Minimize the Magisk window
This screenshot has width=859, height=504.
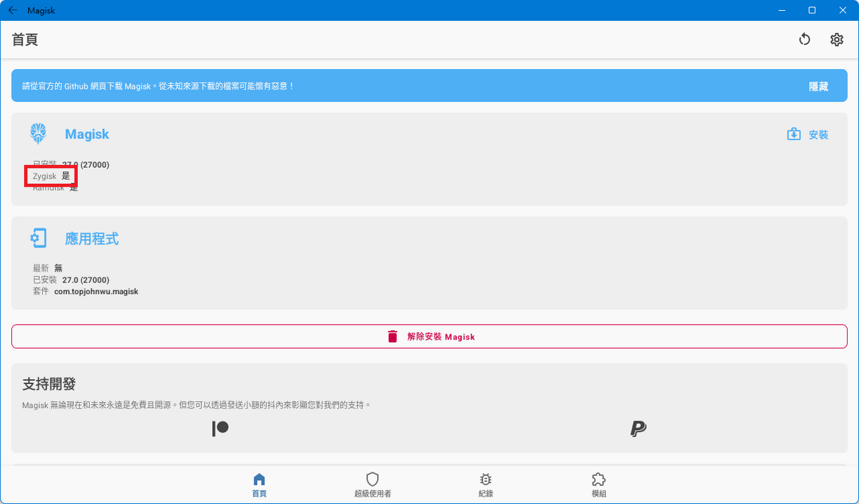782,10
